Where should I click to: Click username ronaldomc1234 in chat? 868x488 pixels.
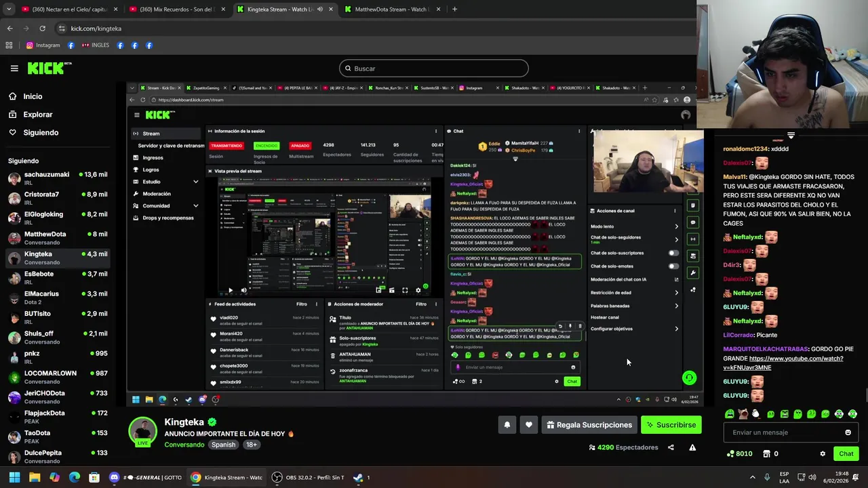pos(746,148)
